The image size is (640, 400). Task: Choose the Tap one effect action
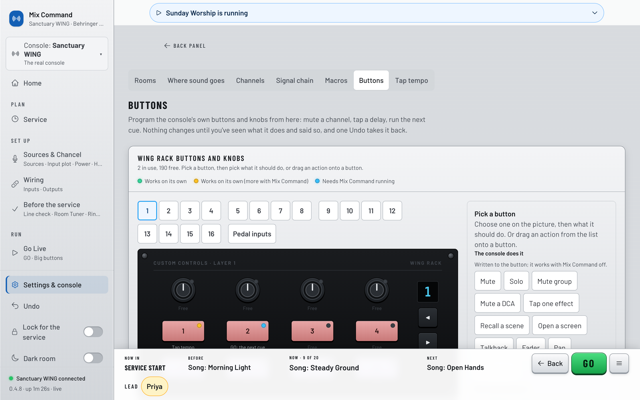click(x=551, y=304)
